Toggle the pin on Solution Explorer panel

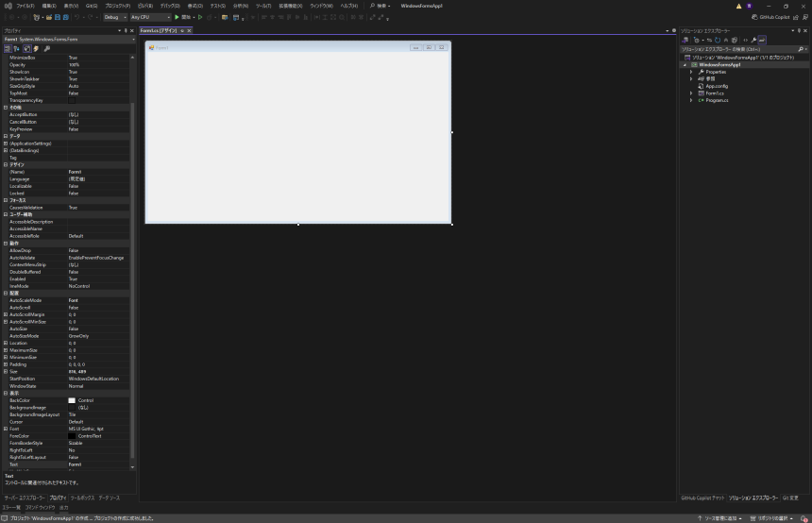click(801, 30)
